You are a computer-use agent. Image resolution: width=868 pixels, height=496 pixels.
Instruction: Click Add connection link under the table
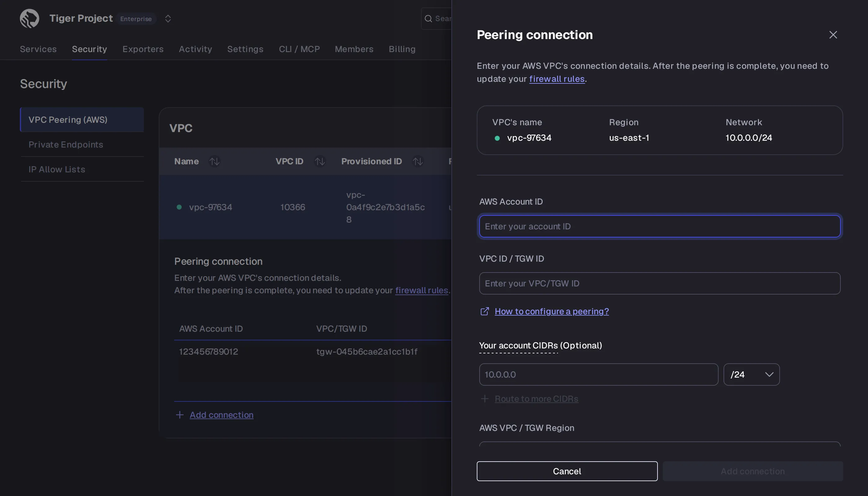tap(221, 414)
